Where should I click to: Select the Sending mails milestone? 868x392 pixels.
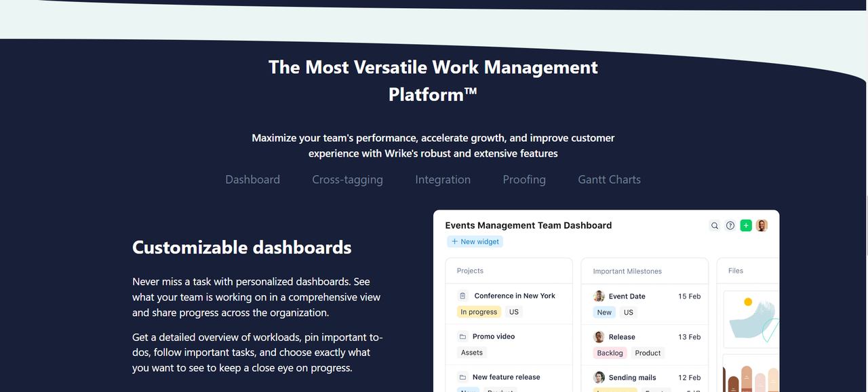point(632,378)
